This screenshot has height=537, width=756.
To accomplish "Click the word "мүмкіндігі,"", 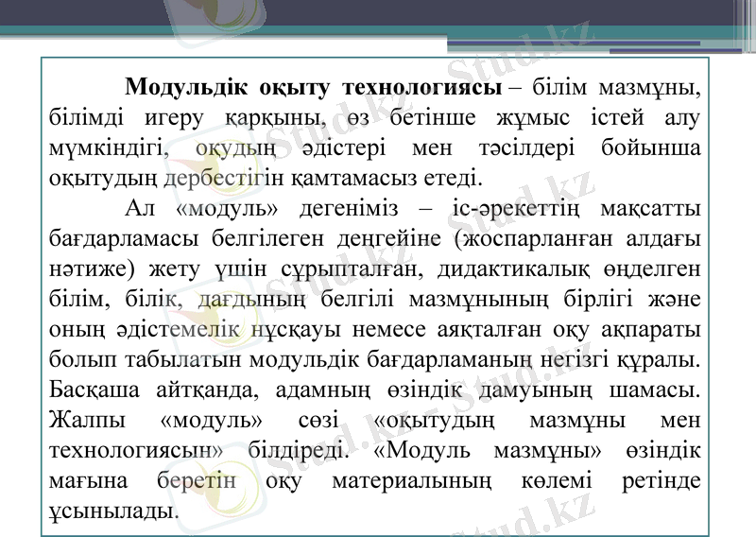I will coord(109,148).
